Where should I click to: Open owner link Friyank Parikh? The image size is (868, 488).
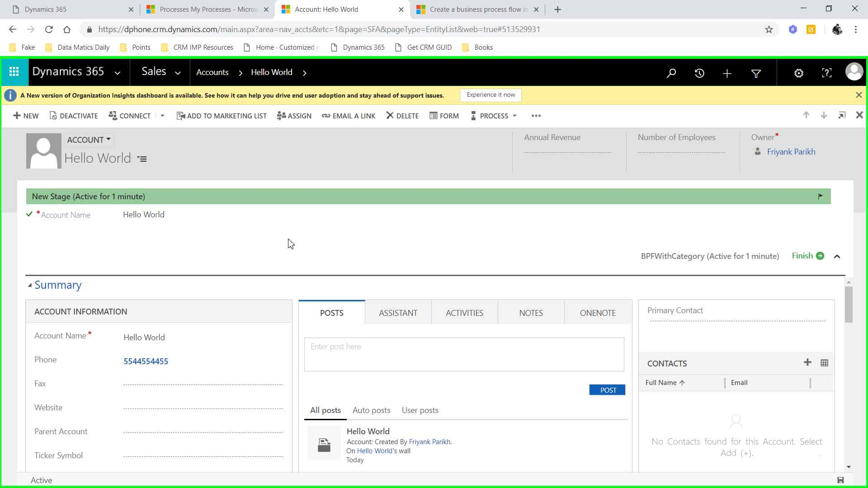(791, 152)
